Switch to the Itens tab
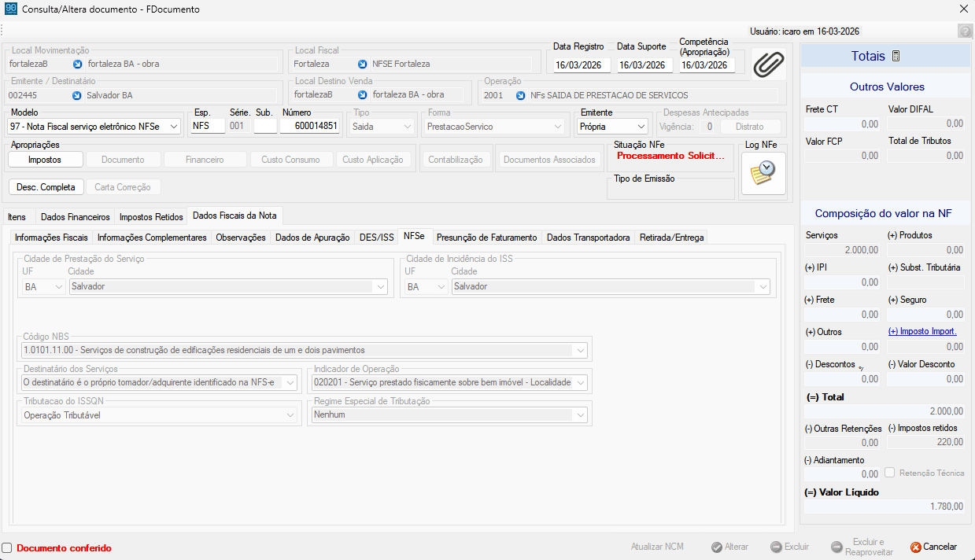Viewport: 975px width, 560px height. tap(17, 217)
